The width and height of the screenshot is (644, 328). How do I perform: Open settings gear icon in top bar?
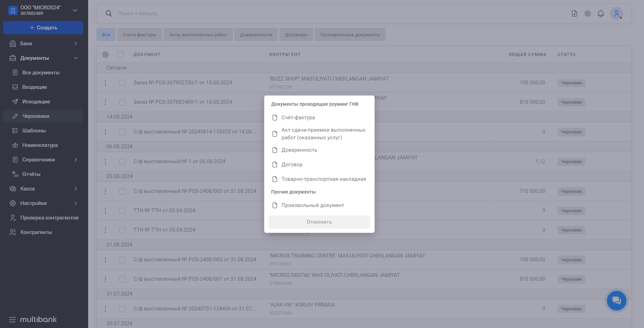coord(587,13)
